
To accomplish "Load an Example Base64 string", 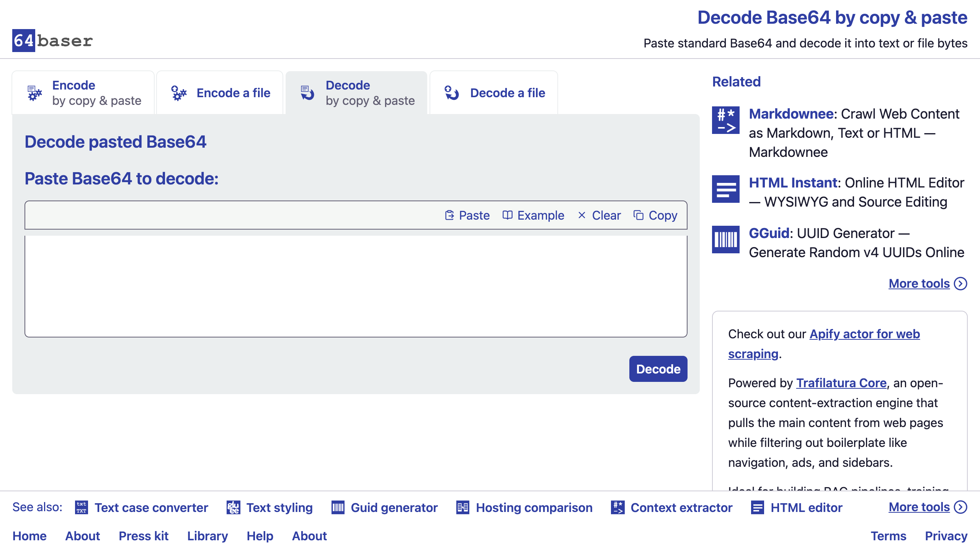I will [533, 215].
